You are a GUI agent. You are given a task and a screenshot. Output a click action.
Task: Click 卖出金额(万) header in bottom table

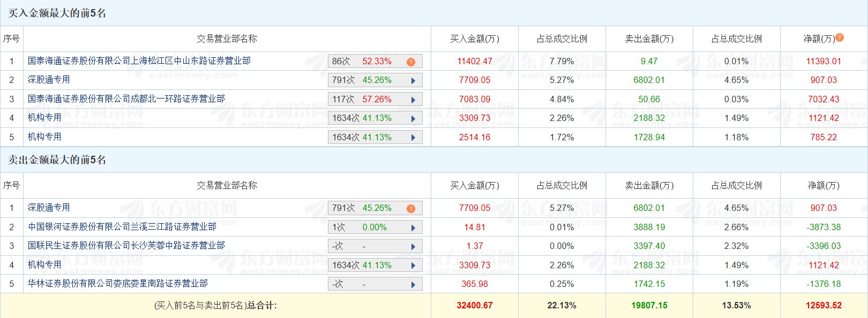tap(649, 186)
